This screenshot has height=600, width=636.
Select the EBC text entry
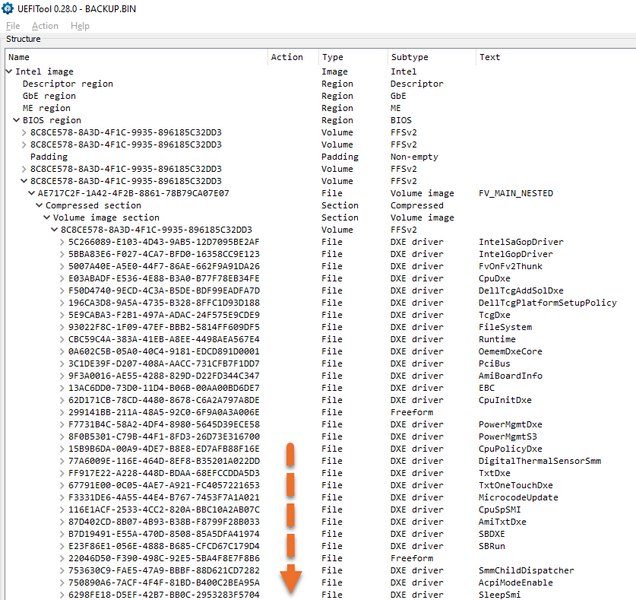coord(486,388)
